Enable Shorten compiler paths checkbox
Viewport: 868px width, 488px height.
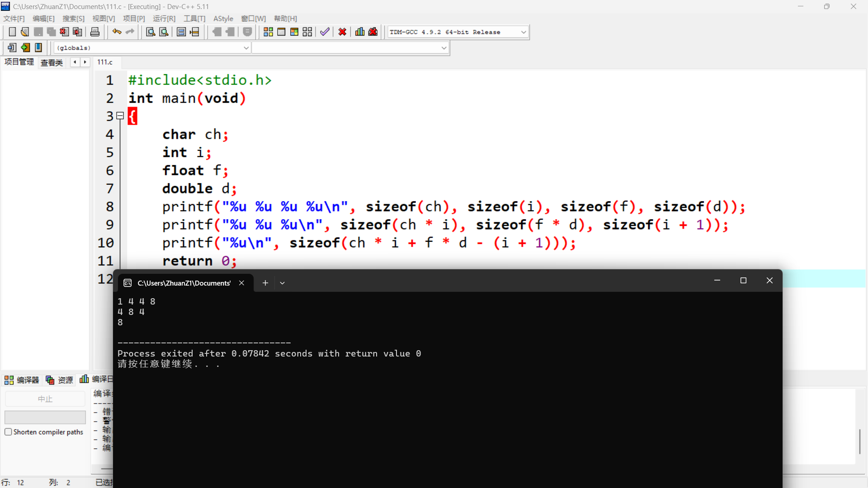pos(8,432)
